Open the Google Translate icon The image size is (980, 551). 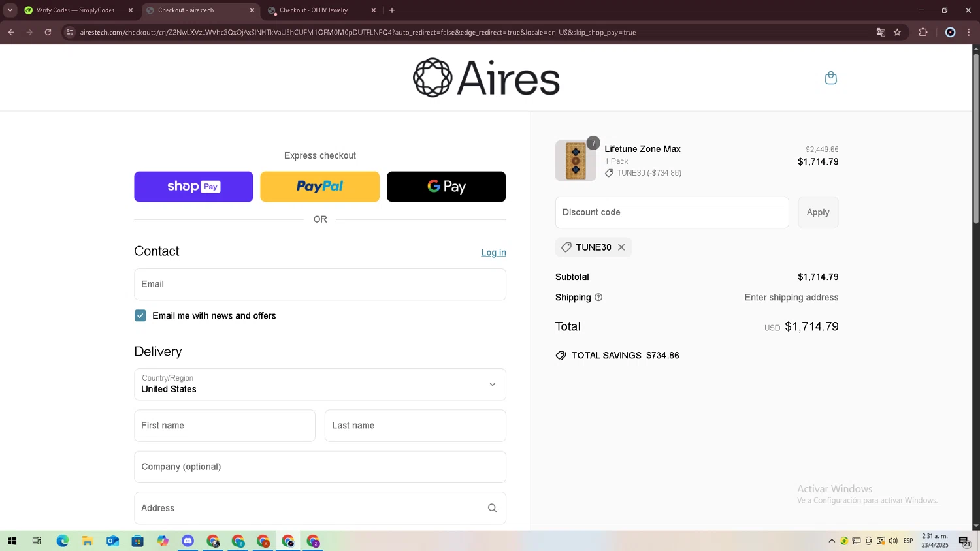[x=881, y=32]
